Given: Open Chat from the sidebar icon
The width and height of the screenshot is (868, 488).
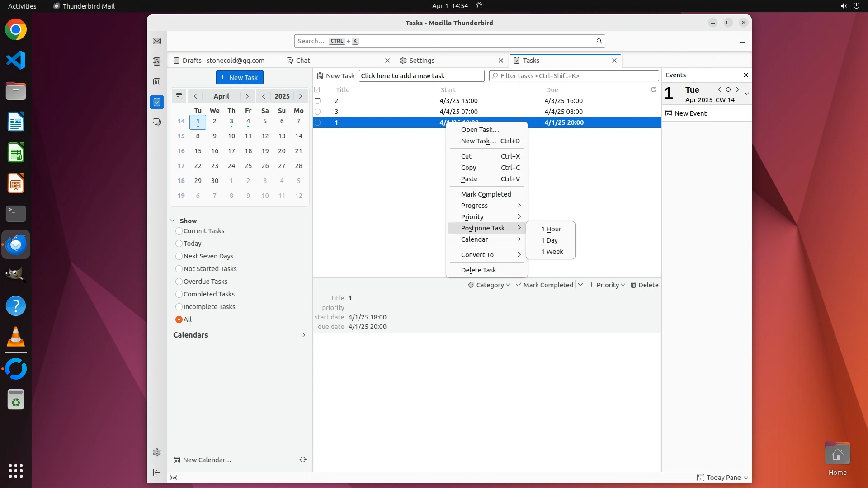Looking at the screenshot, I should point(157,122).
